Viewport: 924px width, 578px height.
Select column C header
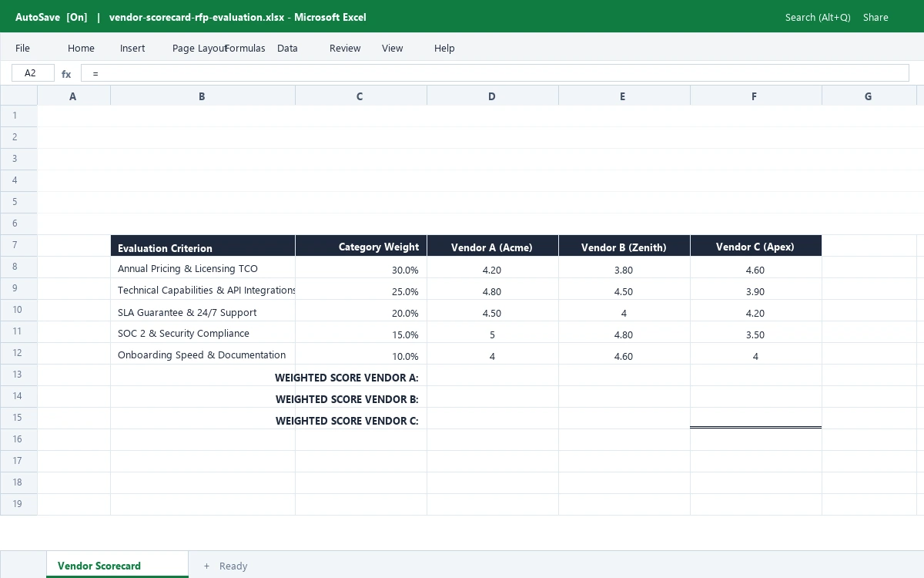(360, 96)
